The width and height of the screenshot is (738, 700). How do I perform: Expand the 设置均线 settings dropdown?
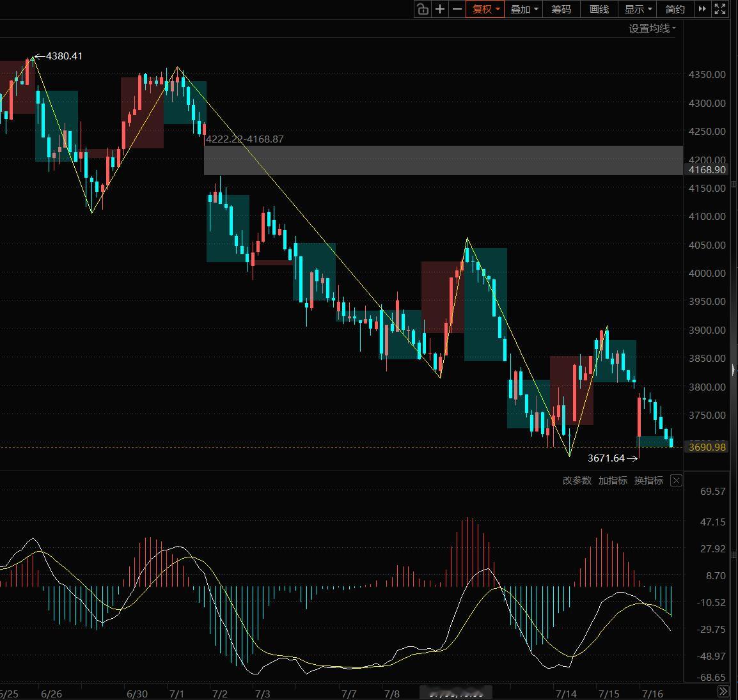[652, 28]
